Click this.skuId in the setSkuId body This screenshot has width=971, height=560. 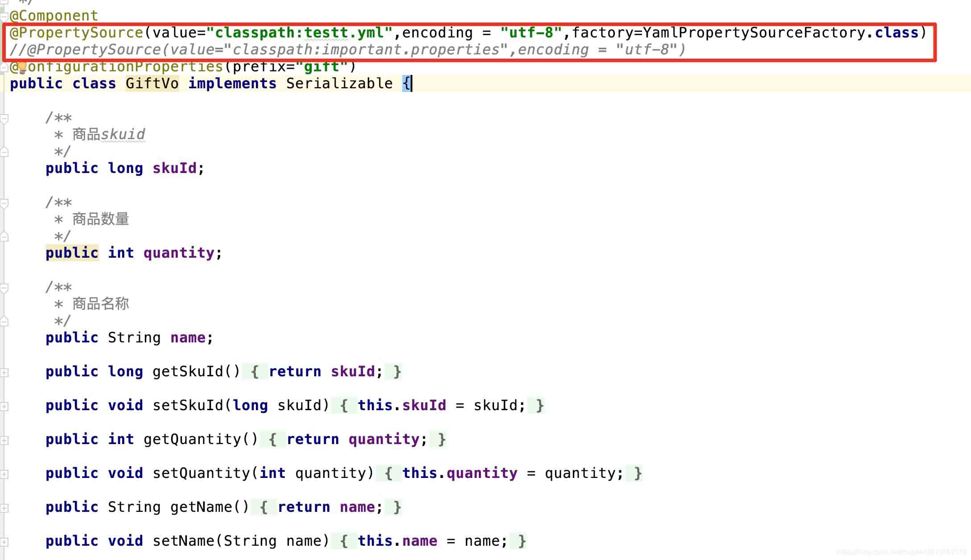pyautogui.click(x=402, y=405)
